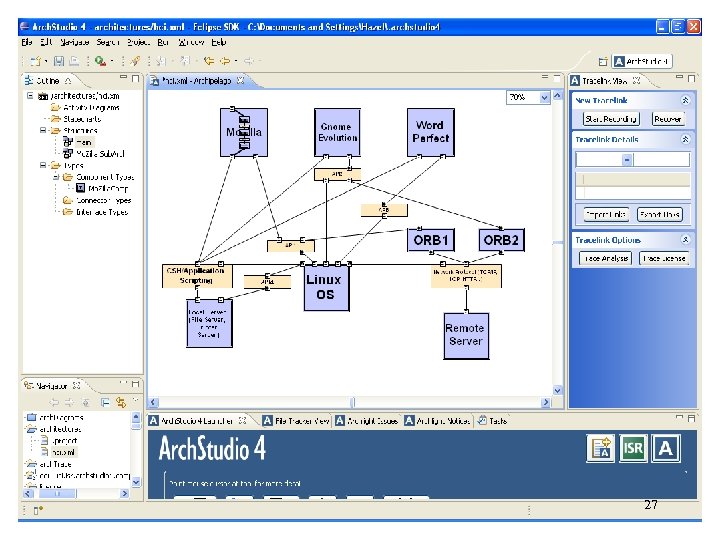Click Link with Editor icon in Navigator
Screen dimensions: 720x540
click(121, 403)
